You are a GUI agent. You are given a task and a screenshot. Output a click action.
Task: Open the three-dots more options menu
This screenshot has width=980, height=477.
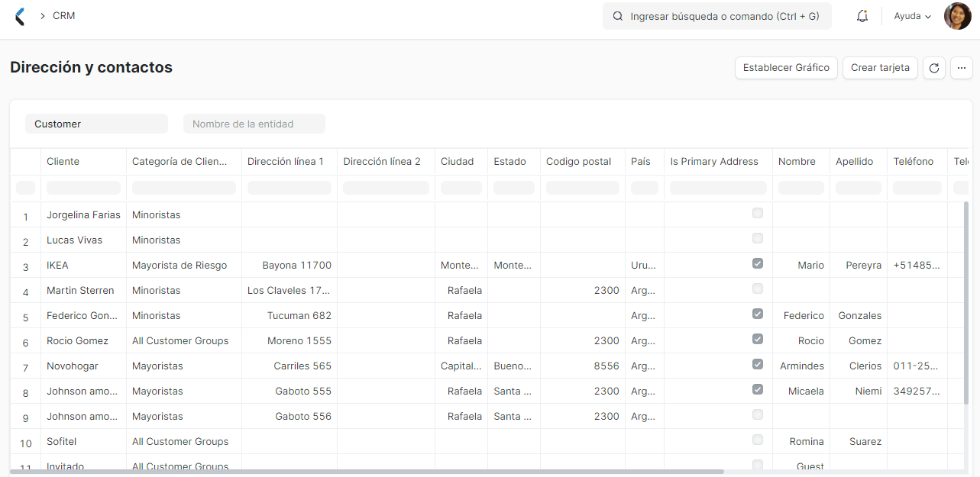point(961,68)
